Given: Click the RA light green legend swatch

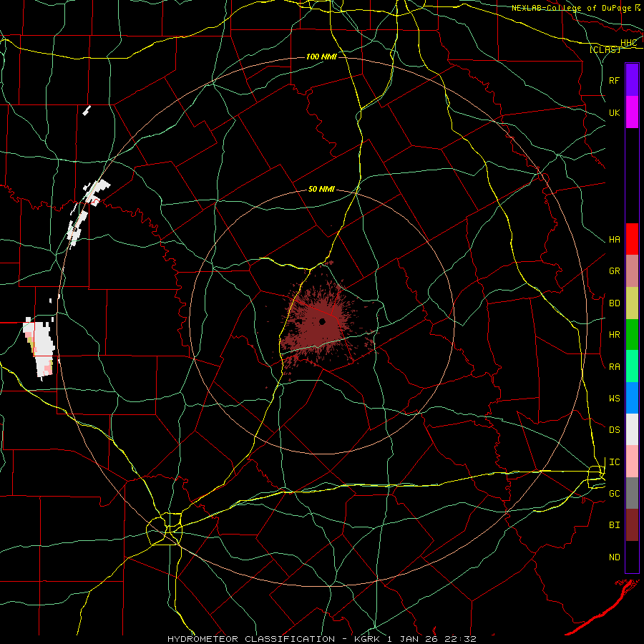Looking at the screenshot, I should (632, 366).
